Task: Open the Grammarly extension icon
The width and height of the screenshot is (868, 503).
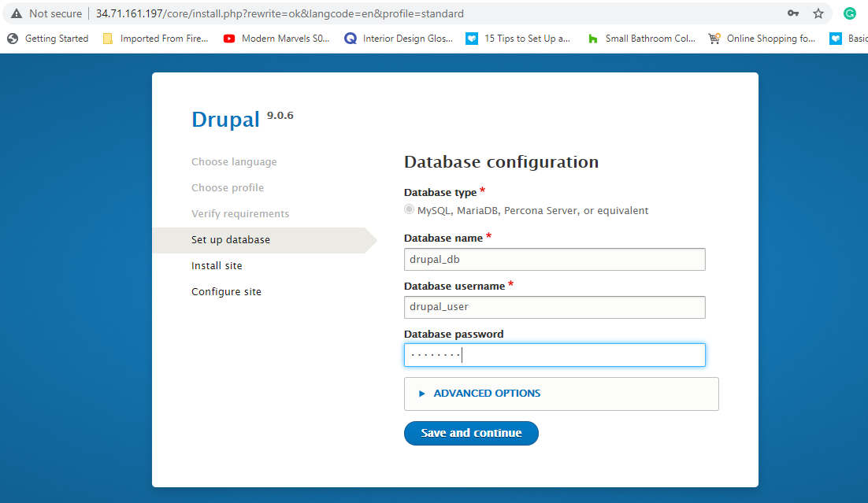Action: tap(849, 13)
